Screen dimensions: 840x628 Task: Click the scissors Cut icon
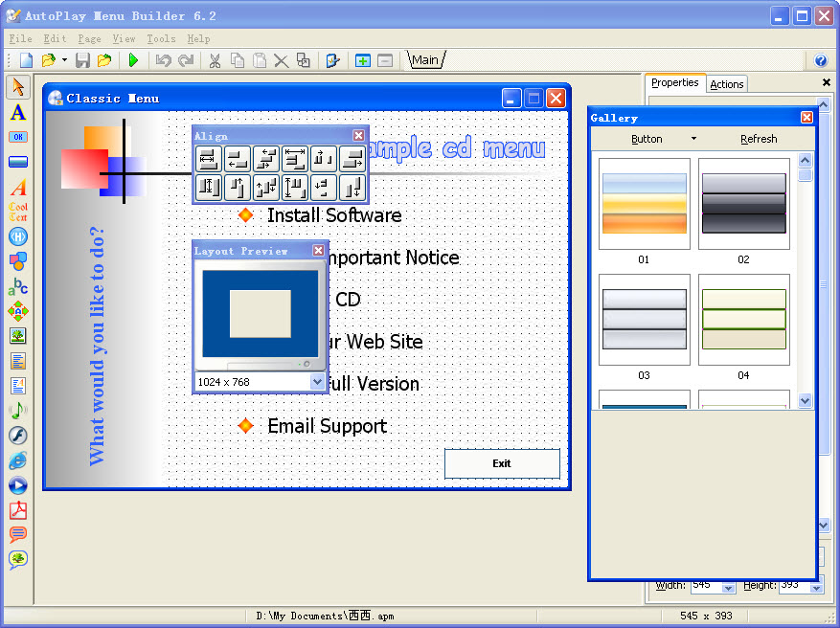[x=215, y=60]
